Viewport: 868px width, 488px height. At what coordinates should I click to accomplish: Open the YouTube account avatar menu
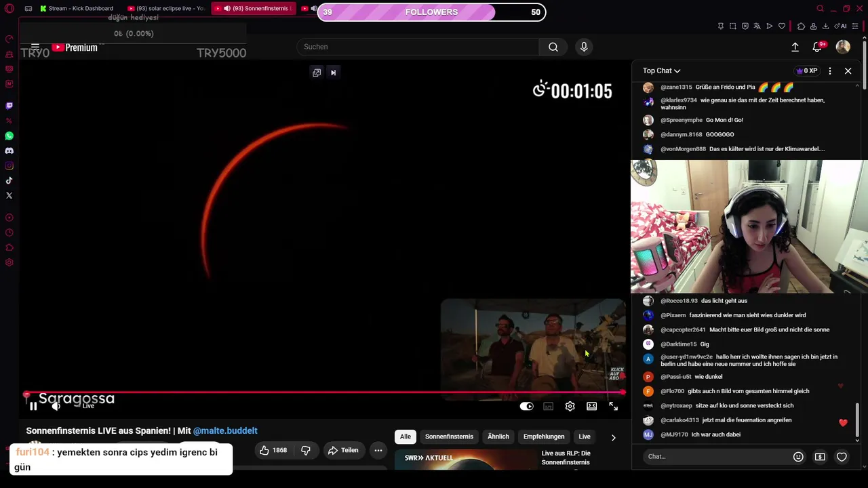[x=843, y=47]
